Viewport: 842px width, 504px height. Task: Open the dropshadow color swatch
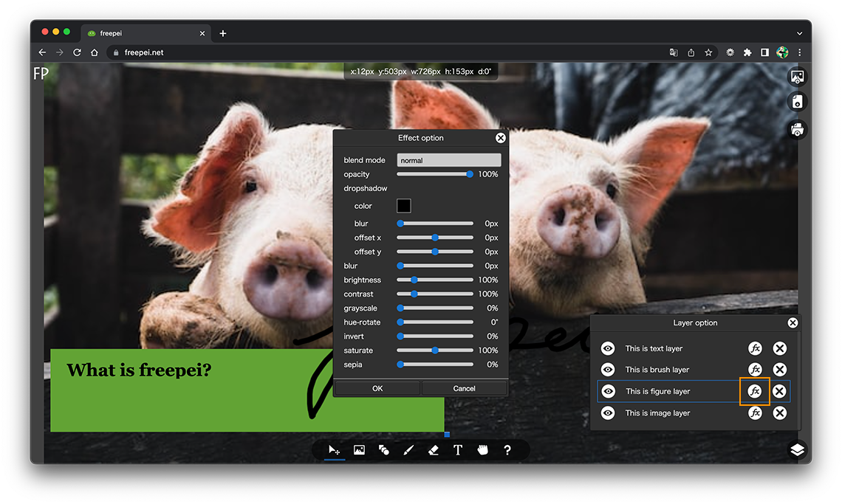coord(404,206)
